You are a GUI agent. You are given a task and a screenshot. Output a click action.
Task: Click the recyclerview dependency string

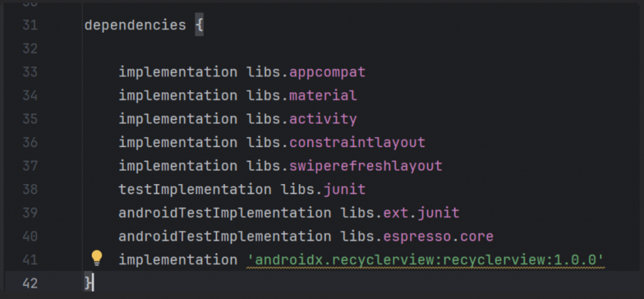[426, 259]
